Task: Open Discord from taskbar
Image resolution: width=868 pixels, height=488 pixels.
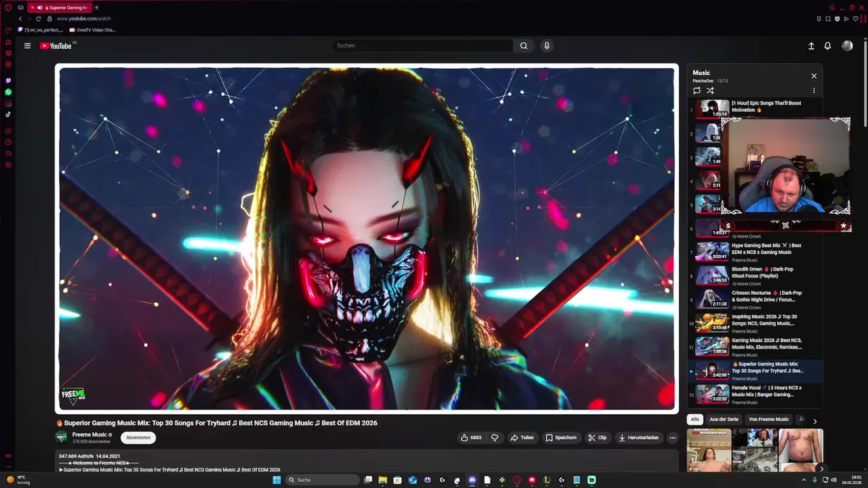Action: [x=472, y=480]
